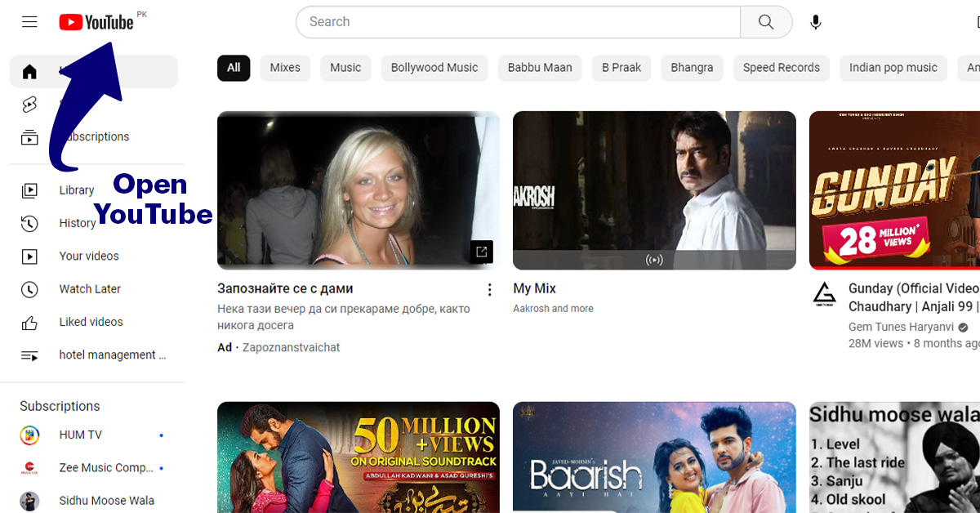Open the My Mix playlist
This screenshot has height=513, width=980.
click(x=653, y=190)
